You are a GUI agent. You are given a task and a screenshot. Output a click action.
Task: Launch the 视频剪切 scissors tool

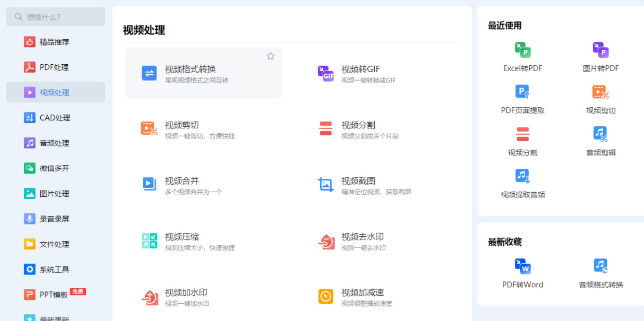pyautogui.click(x=149, y=129)
